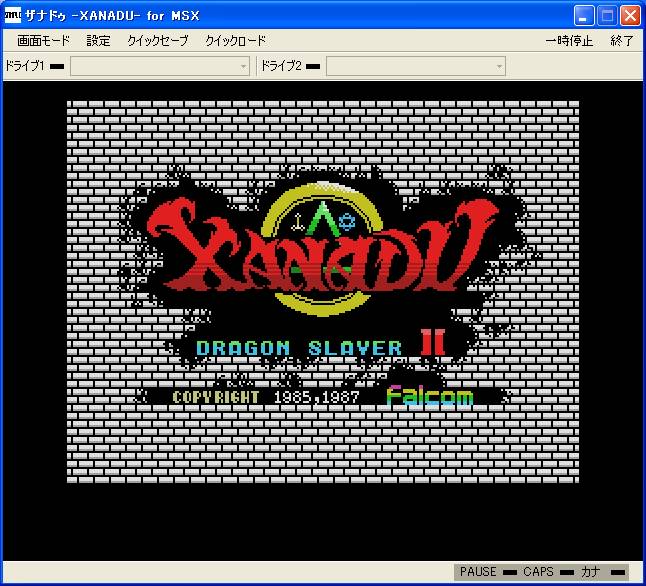The image size is (646, 586).
Task: Click the window title ザナドゥ -XANADU- for MSX
Action: tap(112, 16)
